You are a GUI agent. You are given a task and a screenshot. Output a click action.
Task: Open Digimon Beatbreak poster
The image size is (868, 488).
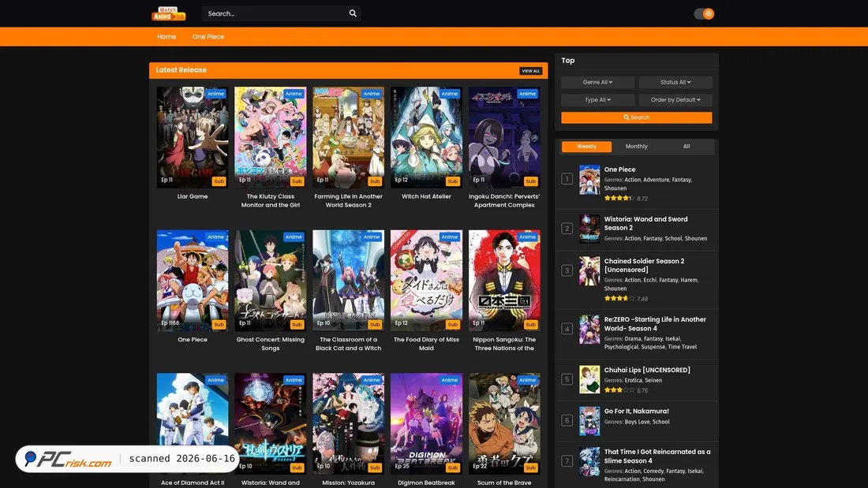(426, 424)
